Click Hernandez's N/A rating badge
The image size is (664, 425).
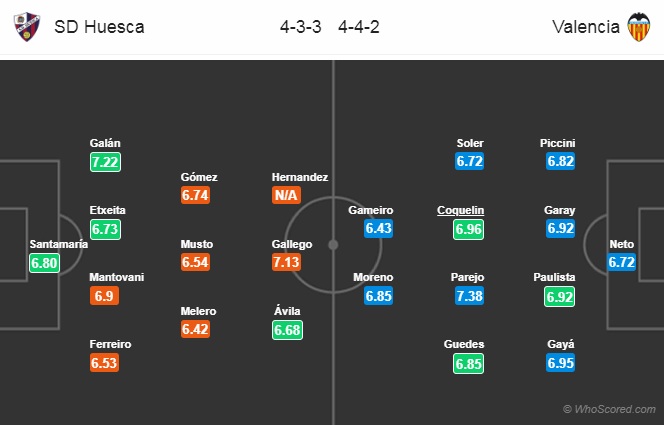[286, 195]
